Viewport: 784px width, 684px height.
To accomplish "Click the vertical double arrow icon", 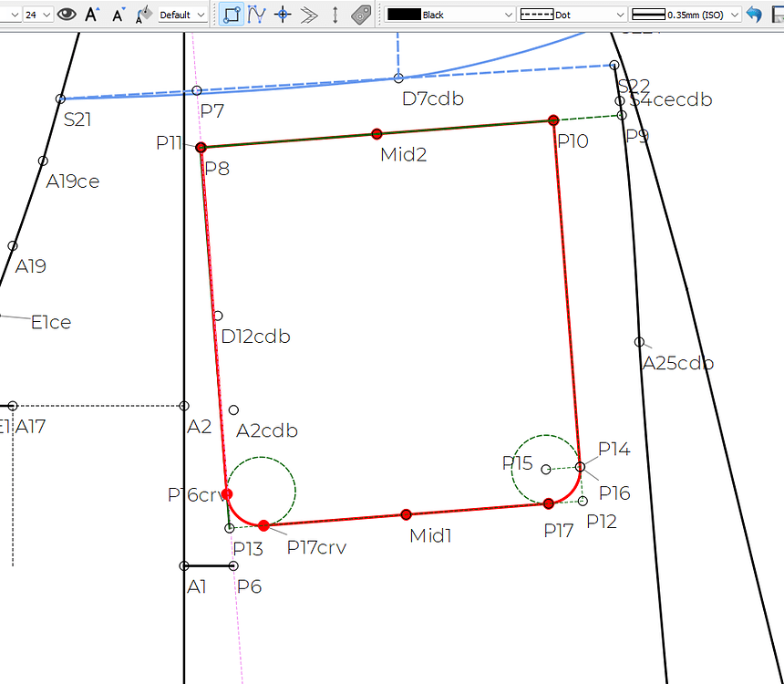I will pos(335,15).
